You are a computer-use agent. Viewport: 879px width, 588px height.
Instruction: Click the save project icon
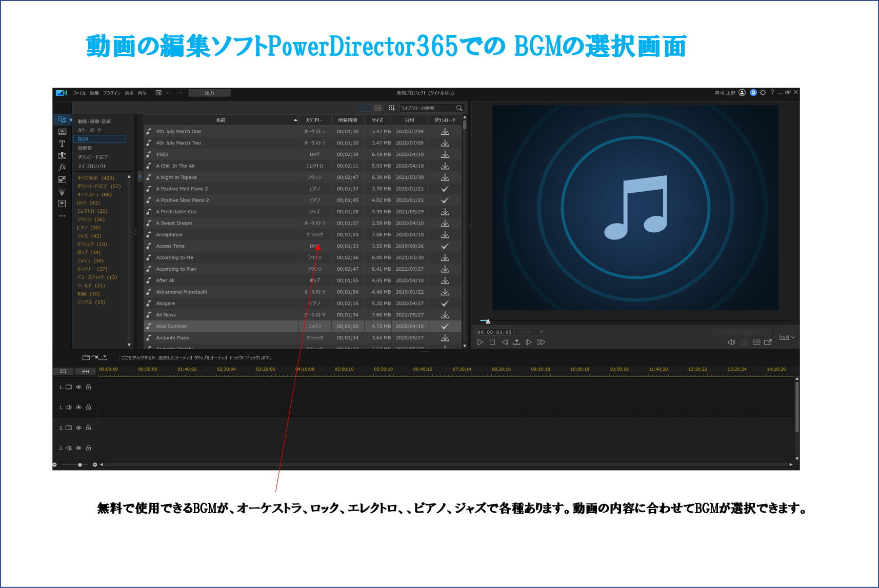point(158,93)
